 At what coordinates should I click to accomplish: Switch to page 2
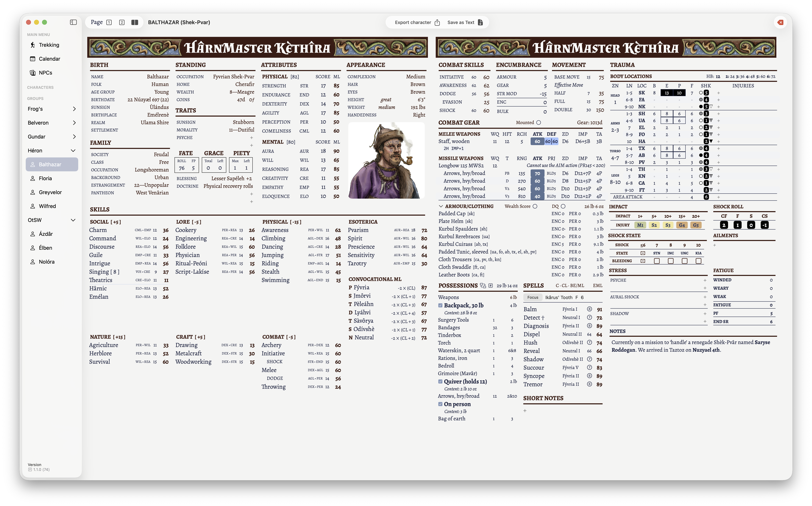(122, 22)
